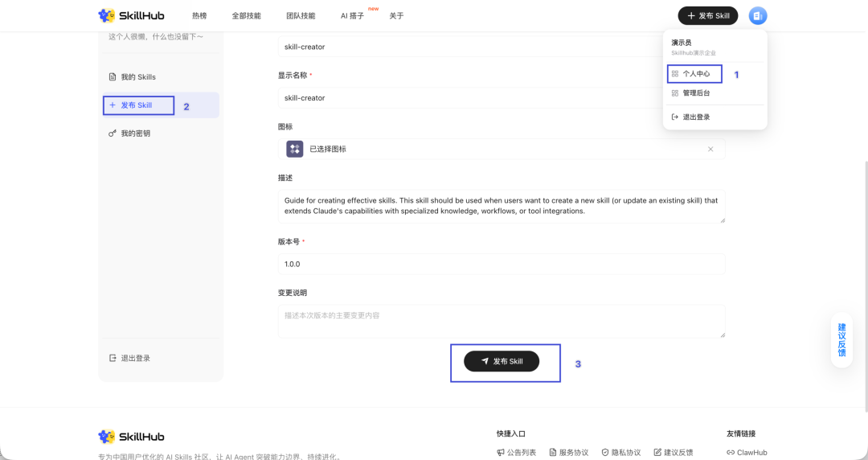Open the 建议反馈 floating side tab
Viewport: 868px width, 460px height.
click(841, 339)
